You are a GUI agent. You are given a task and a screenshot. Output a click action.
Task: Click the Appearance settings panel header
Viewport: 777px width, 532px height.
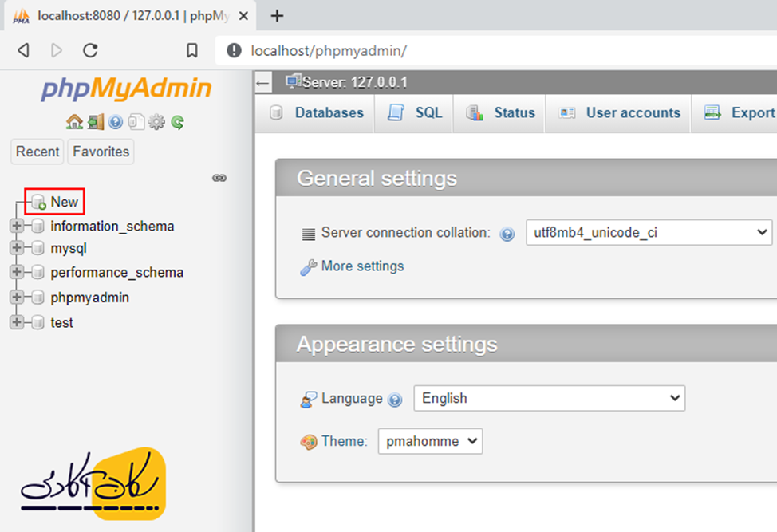pos(527,344)
